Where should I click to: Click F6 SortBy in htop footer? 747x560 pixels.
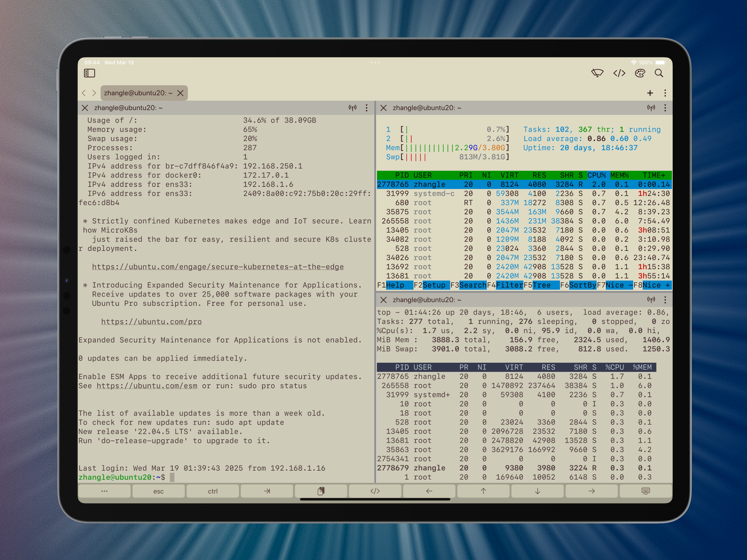pos(582,285)
